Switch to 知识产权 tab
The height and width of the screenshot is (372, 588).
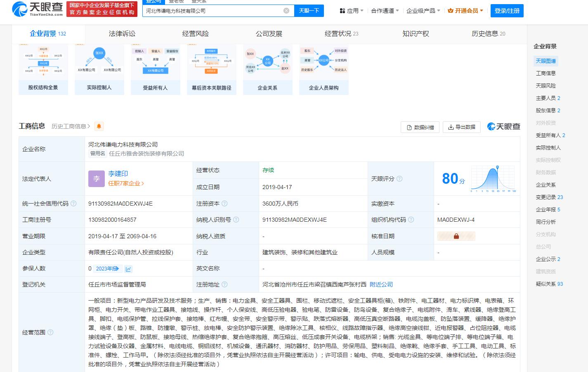click(x=416, y=34)
